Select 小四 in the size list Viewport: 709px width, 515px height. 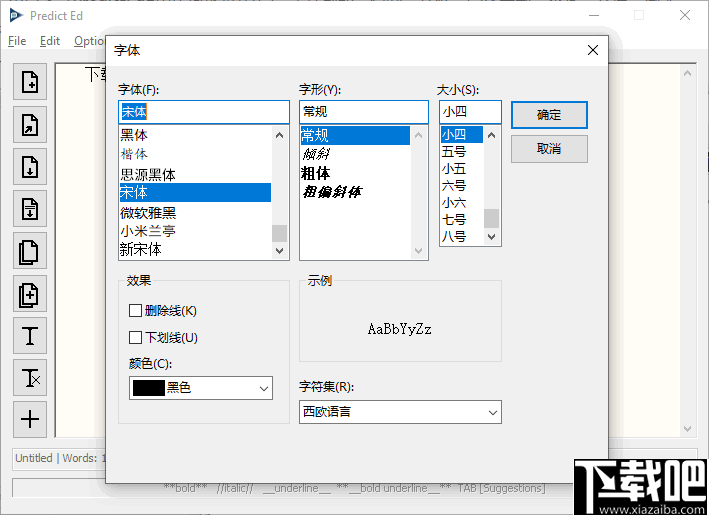462,135
